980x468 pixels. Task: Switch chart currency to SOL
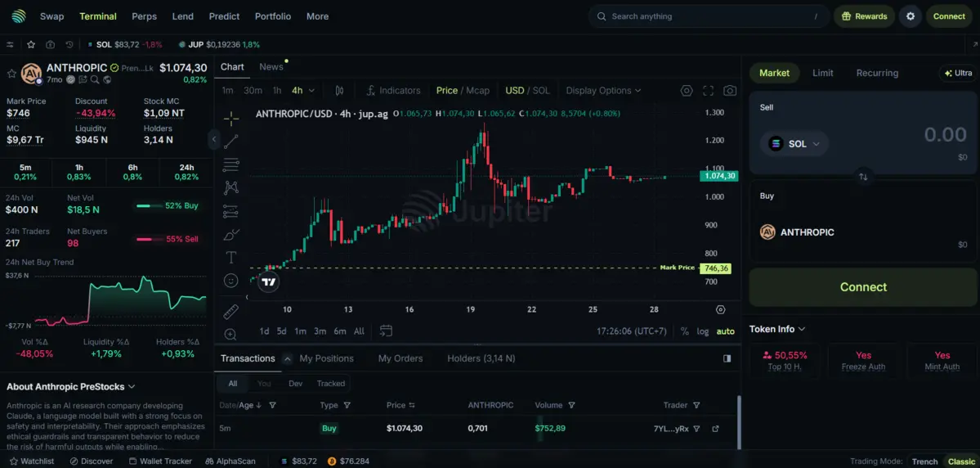coord(541,91)
